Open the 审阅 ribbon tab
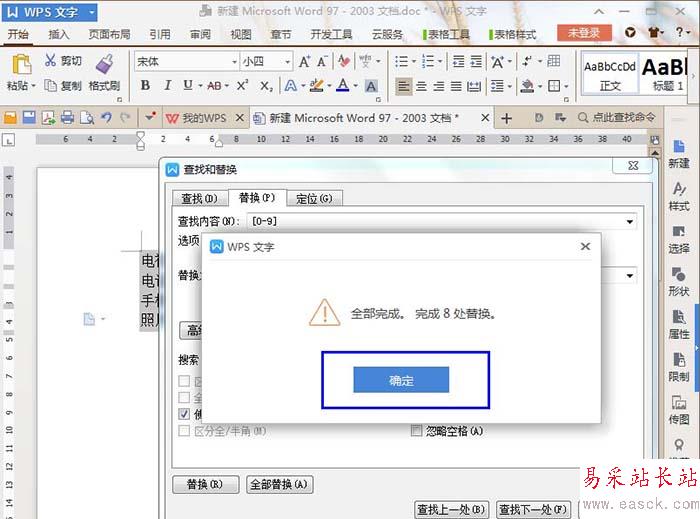Viewport: 700px width, 519px height. click(200, 34)
